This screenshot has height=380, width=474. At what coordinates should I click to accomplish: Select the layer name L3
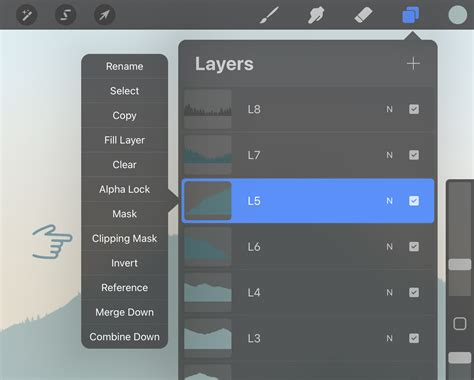click(254, 338)
